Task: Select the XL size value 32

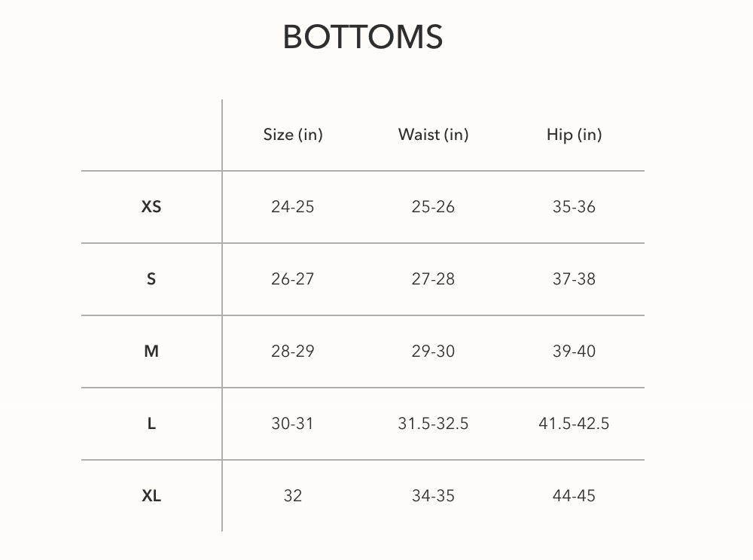Action: click(x=293, y=496)
